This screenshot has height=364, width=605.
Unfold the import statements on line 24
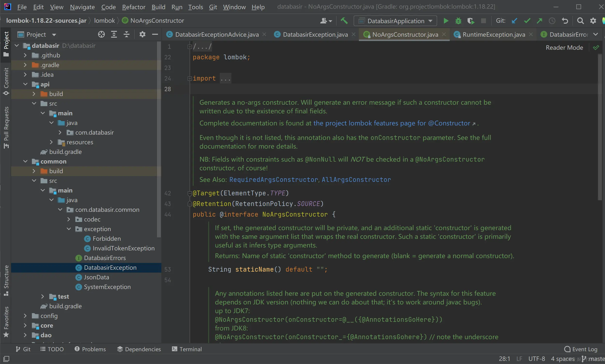(x=190, y=78)
